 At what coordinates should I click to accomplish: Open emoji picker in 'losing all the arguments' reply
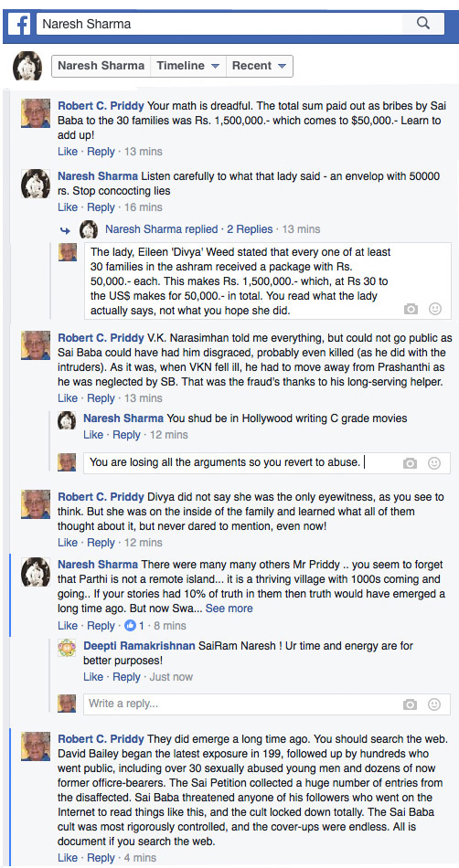click(x=434, y=463)
